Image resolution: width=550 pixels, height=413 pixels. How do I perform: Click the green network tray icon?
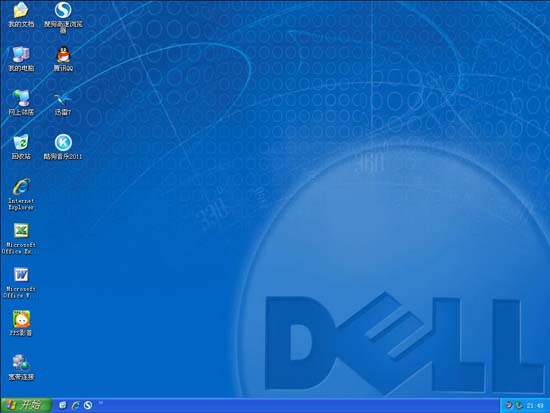[x=519, y=406]
